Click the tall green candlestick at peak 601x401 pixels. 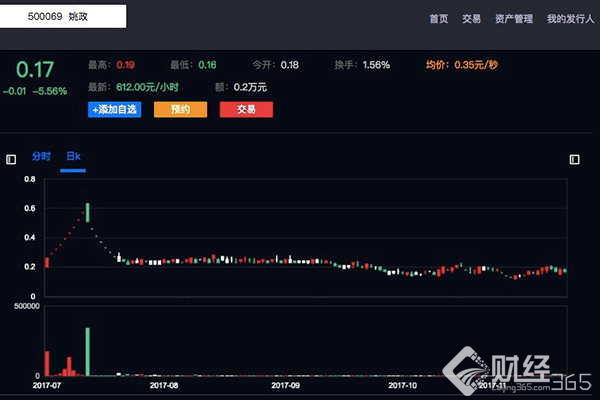pos(88,212)
